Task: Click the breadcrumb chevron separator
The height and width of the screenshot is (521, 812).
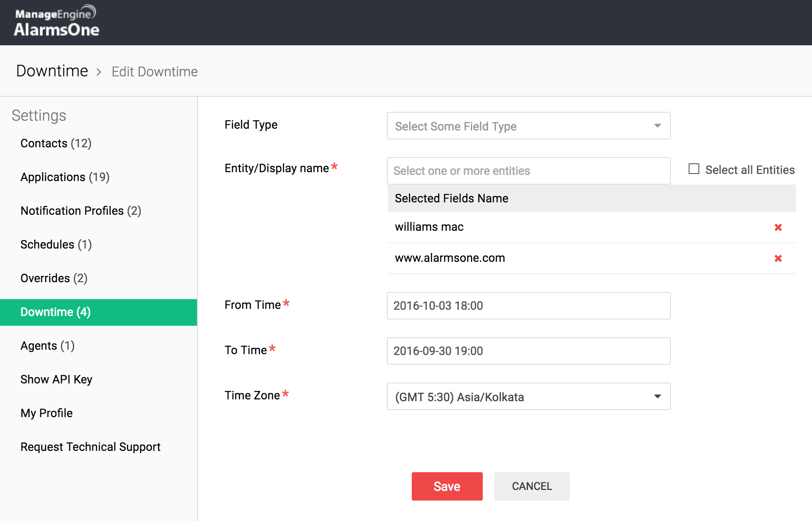Action: click(99, 72)
